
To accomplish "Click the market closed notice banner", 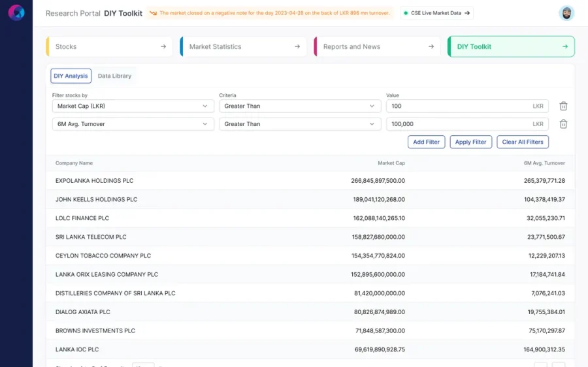I will (x=270, y=13).
